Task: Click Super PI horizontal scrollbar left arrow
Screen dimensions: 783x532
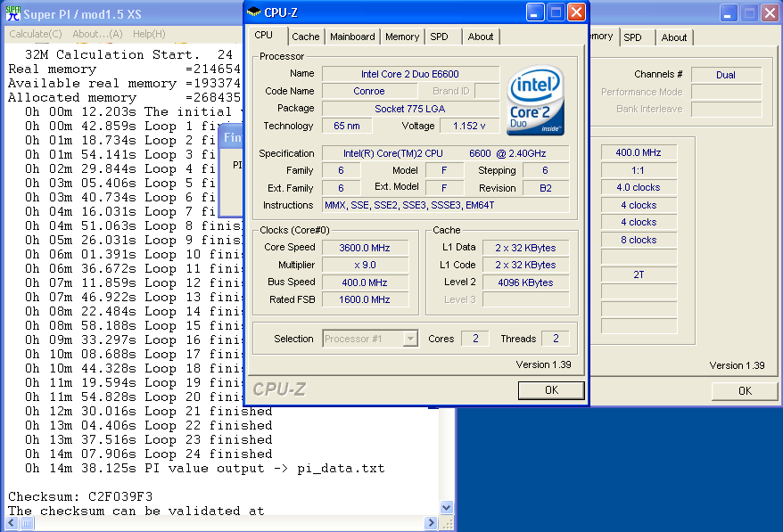Action: pyautogui.click(x=11, y=523)
